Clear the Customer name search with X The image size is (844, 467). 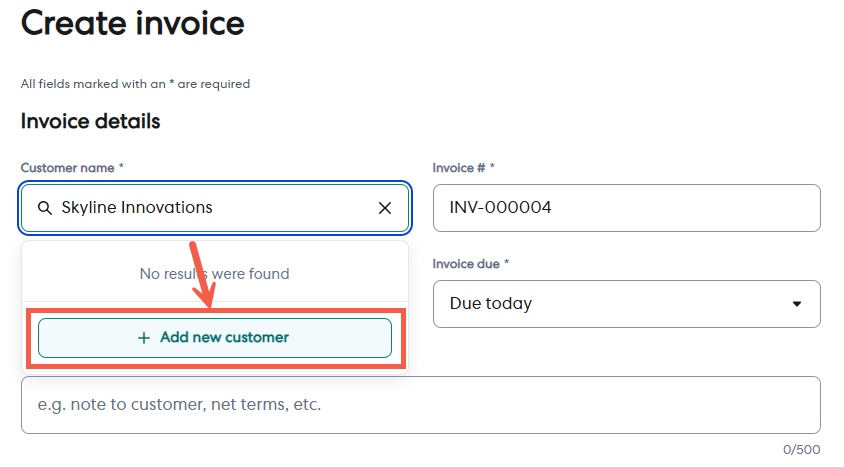385,208
